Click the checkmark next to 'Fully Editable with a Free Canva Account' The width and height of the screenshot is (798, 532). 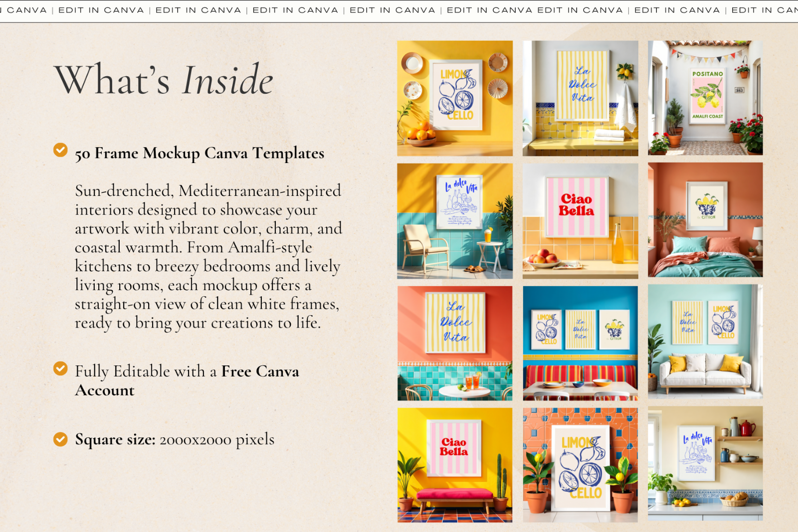(61, 369)
